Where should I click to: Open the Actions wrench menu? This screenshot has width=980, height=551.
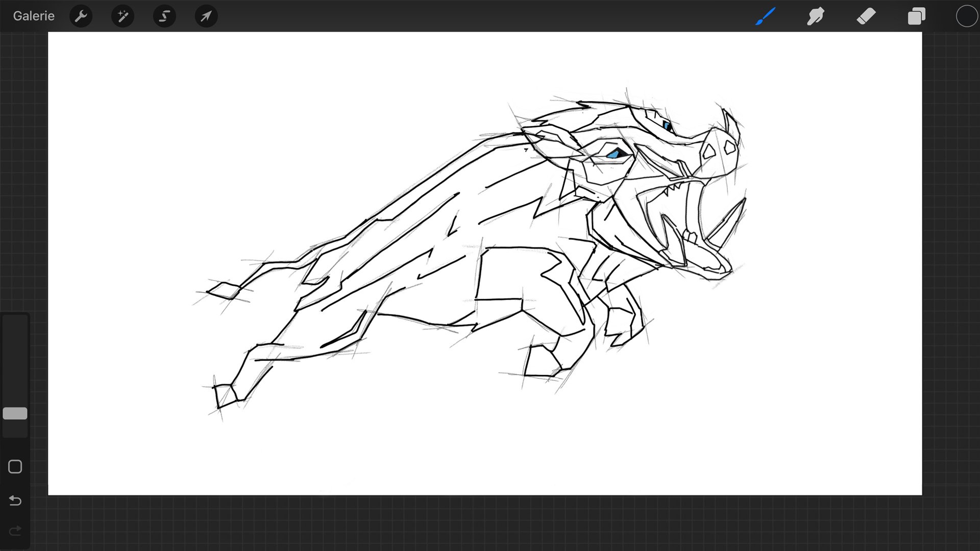pos(81,16)
